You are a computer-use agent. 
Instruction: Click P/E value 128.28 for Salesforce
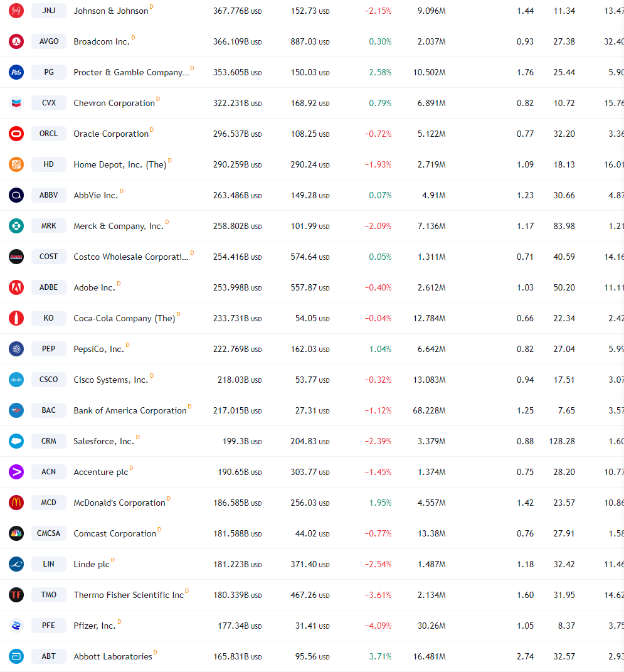562,441
